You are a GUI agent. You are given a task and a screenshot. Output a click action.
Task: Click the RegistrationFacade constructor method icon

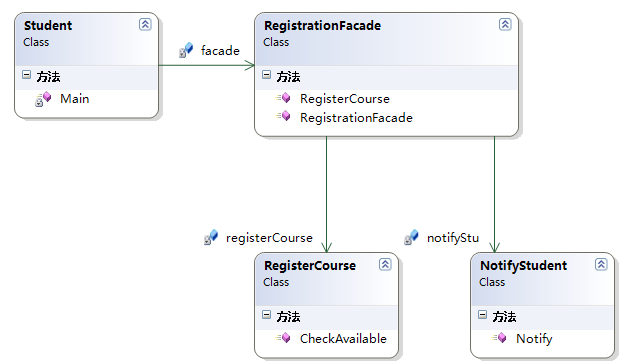pos(283,117)
